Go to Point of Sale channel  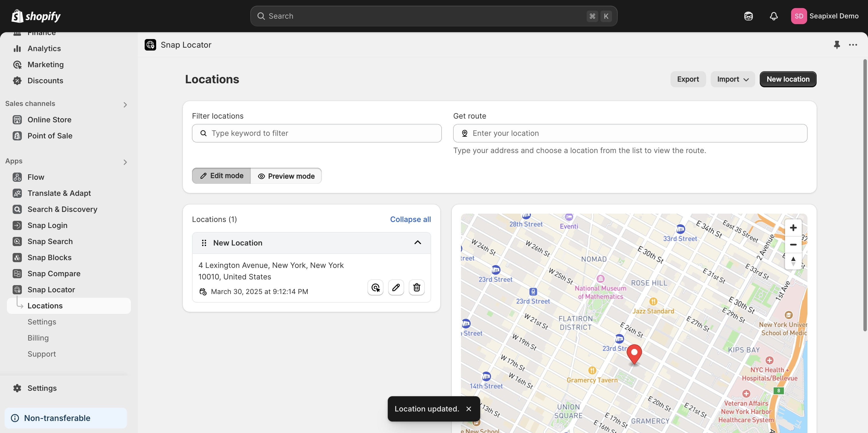pos(50,136)
